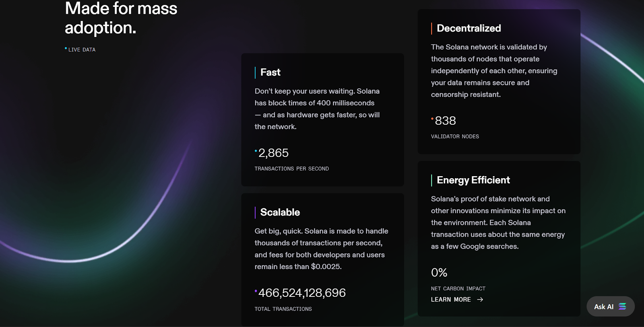Image resolution: width=644 pixels, height=327 pixels.
Task: Click the 466,524,128,696 total transactions value
Action: point(302,293)
